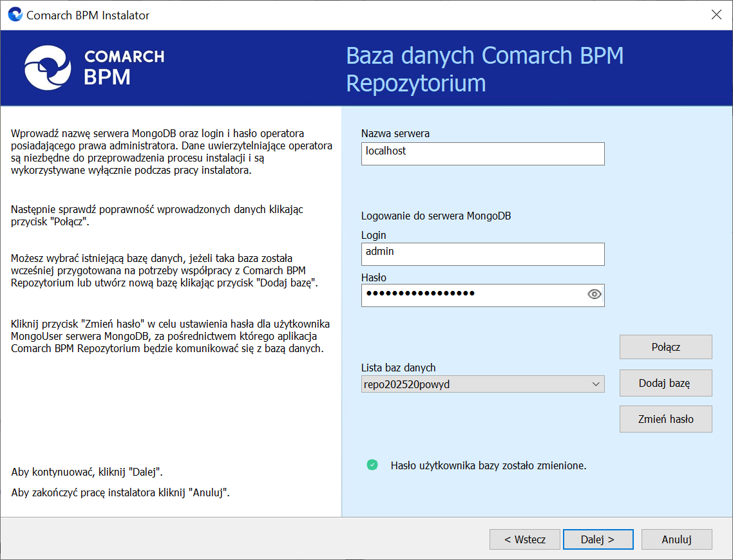Click the Nazwa serwera input field
Image resolution: width=733 pixels, height=560 pixels.
(482, 154)
